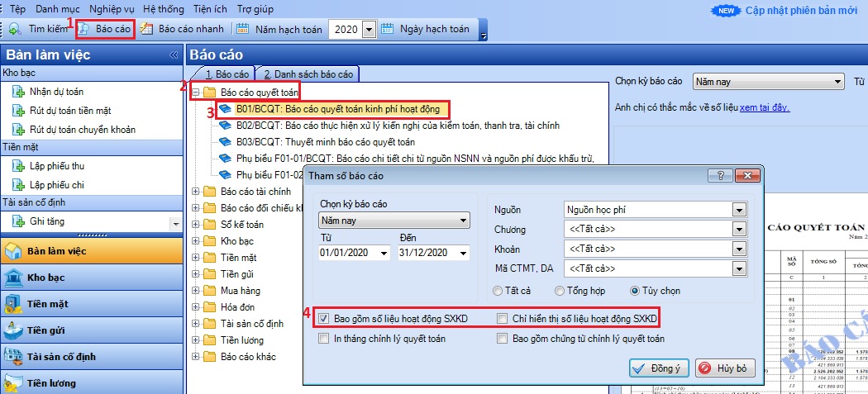Switch to the 2. Danh sách báo cáo tab
Image resolution: width=868 pixels, height=394 pixels.
tap(308, 74)
